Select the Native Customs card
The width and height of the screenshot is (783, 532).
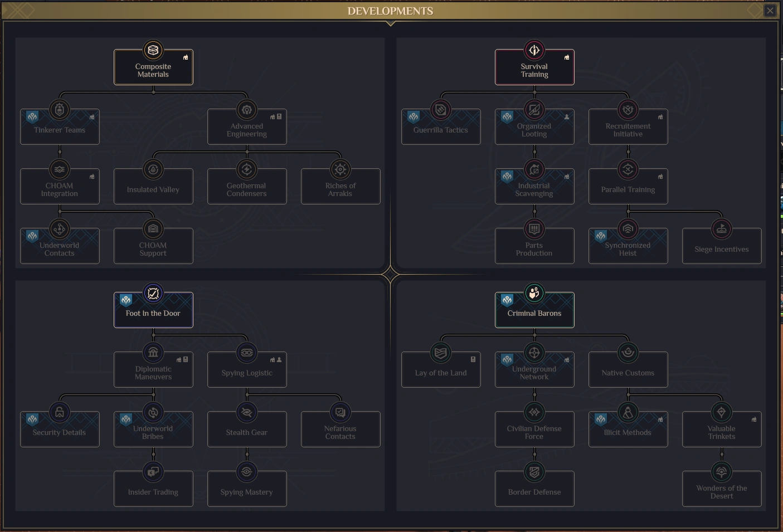click(628, 369)
